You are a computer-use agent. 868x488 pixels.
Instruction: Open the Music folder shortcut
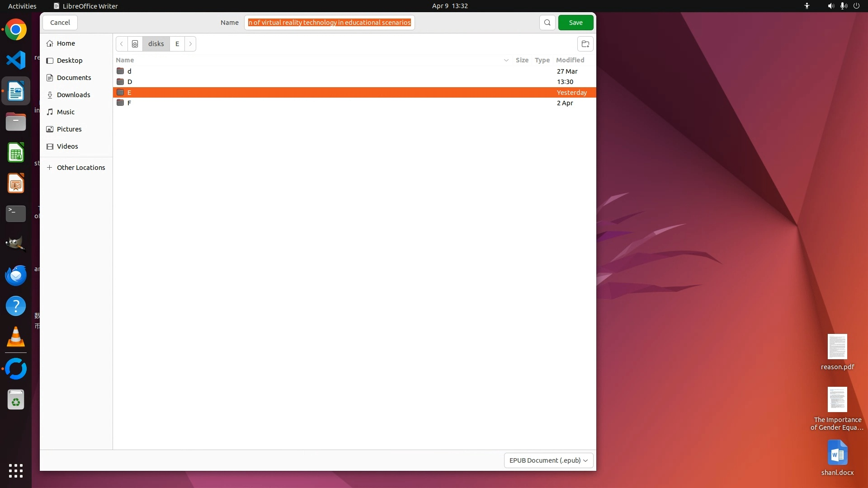[x=66, y=112]
